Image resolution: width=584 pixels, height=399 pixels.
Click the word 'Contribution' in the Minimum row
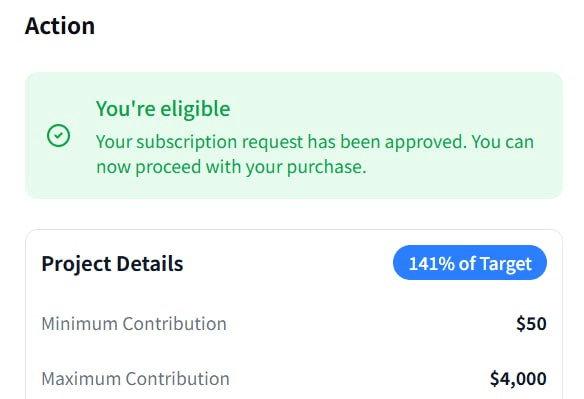point(175,323)
